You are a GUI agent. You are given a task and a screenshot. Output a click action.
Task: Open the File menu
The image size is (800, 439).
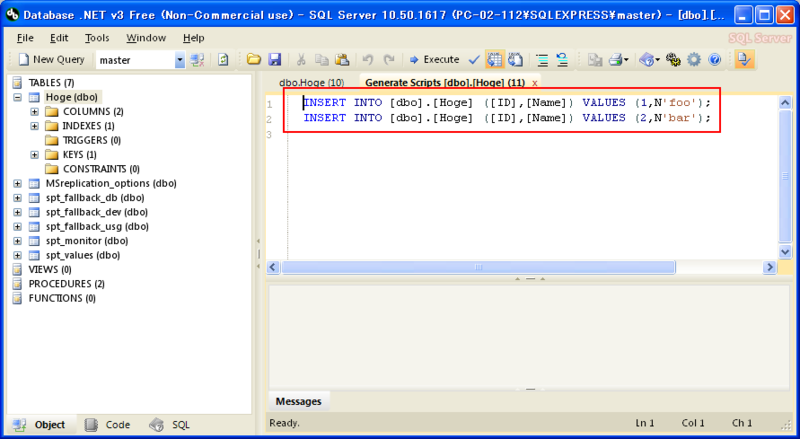pyautogui.click(x=25, y=38)
